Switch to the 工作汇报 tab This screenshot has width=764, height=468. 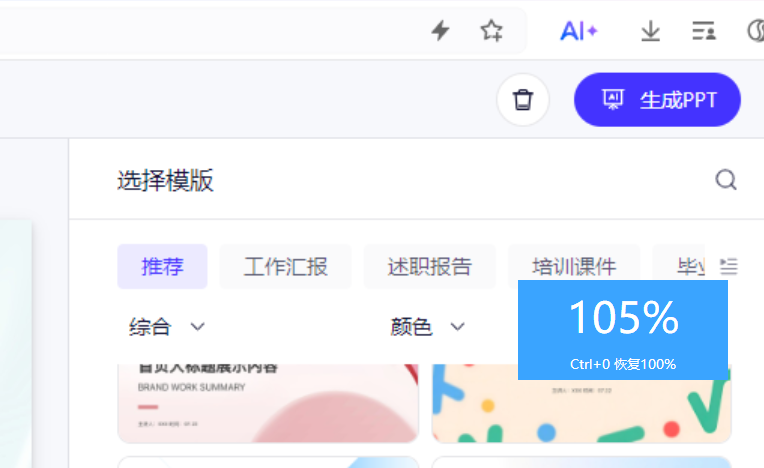click(285, 267)
